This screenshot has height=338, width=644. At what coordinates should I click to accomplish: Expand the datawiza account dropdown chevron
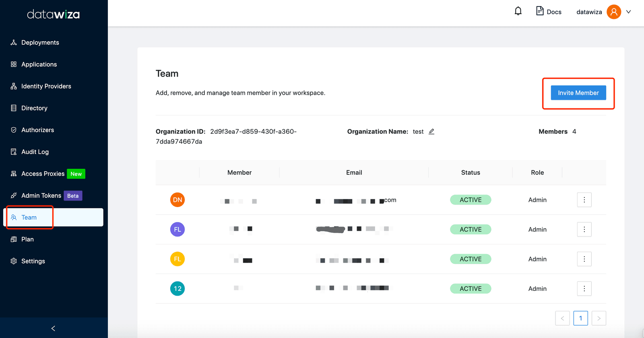[x=628, y=12]
